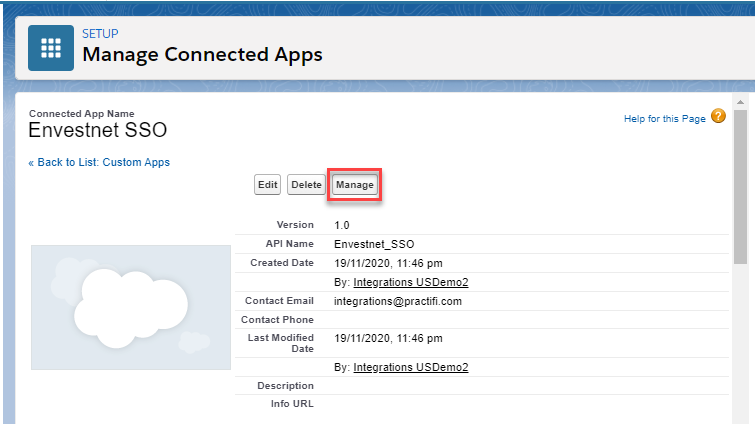The width and height of the screenshot is (755, 424).
Task: Click the cloud logo placeholder image
Action: point(131,308)
